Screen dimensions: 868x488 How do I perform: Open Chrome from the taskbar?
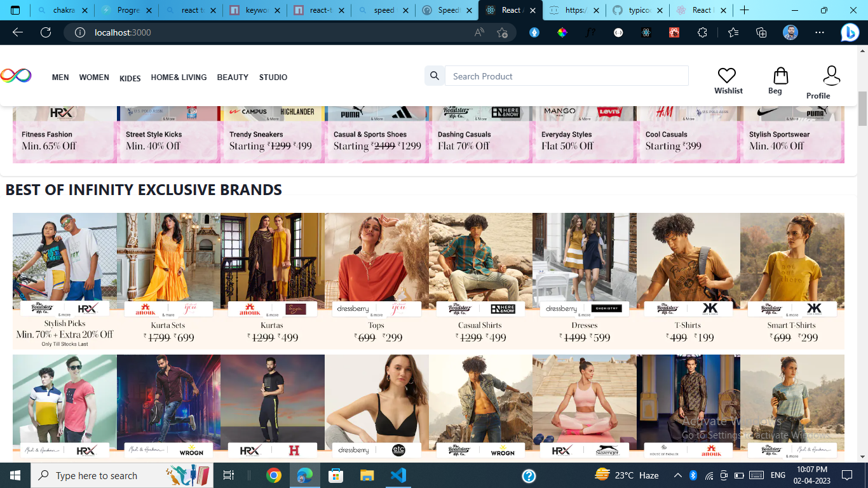(x=274, y=475)
